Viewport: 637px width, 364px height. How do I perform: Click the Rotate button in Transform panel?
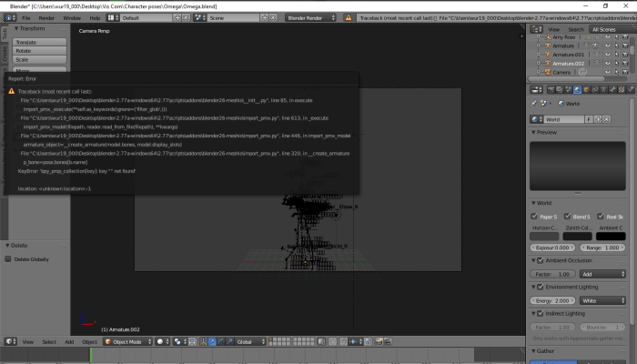tap(39, 51)
